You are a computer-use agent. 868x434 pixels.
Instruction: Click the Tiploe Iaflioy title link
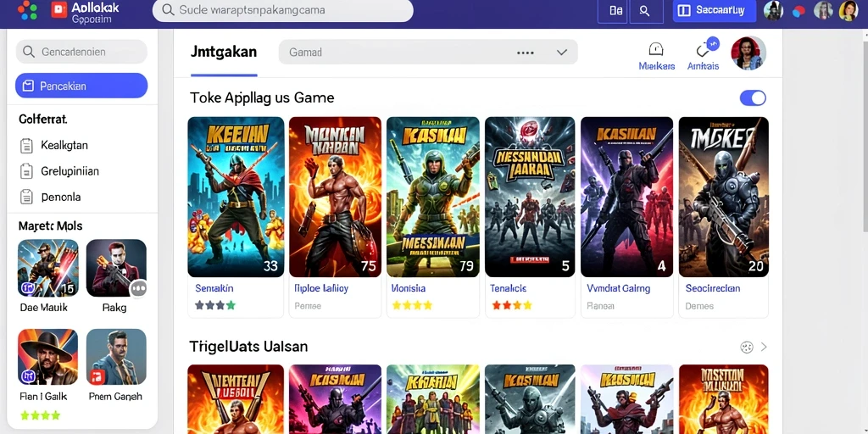pyautogui.click(x=321, y=288)
